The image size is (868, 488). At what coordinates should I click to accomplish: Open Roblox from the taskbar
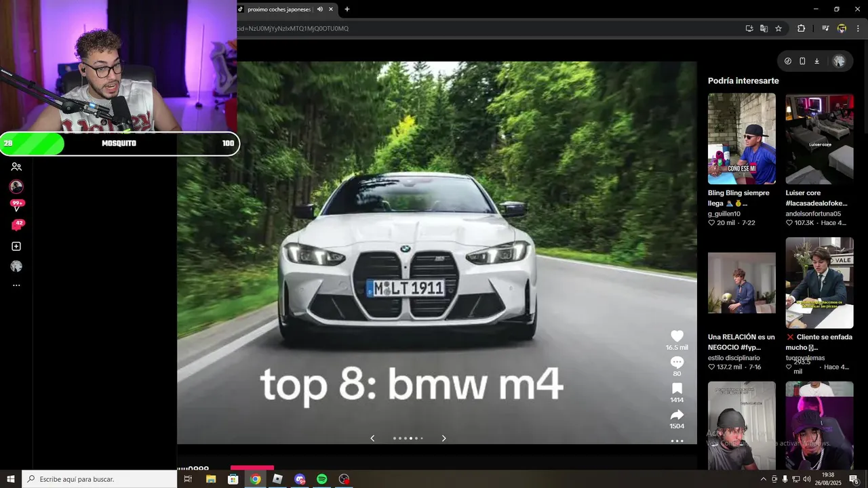[x=277, y=479]
